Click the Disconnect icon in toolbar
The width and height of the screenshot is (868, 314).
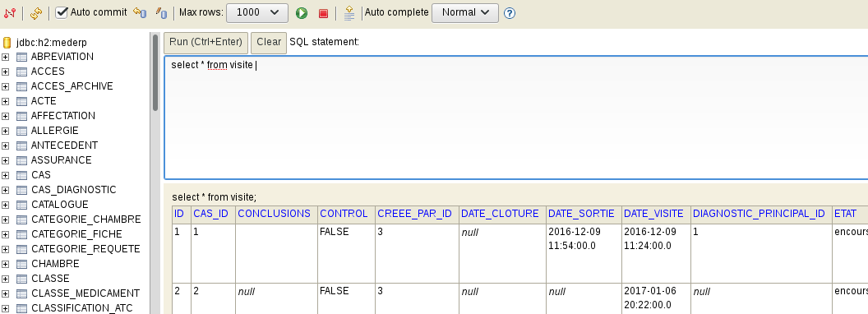coord(9,12)
